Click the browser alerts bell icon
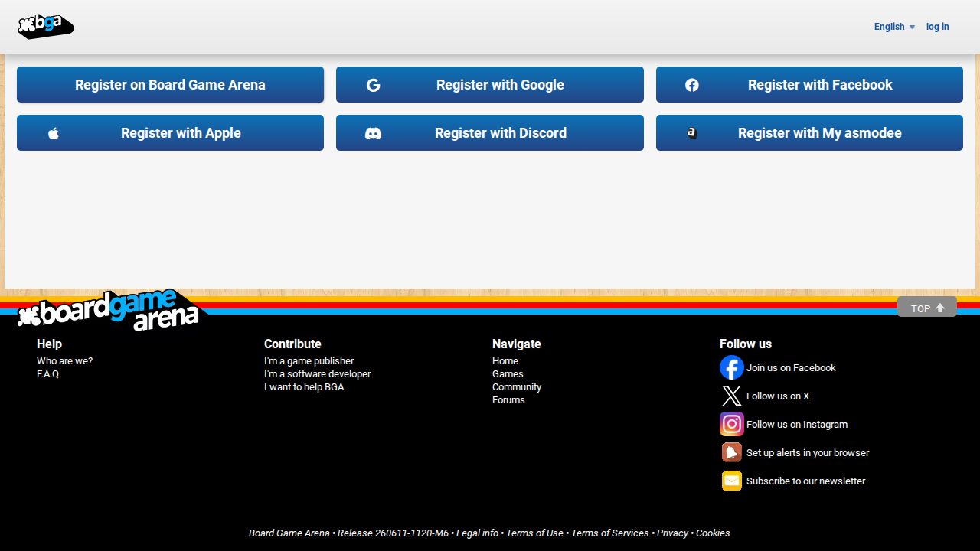Screen dimensions: 980x551 coord(732,452)
